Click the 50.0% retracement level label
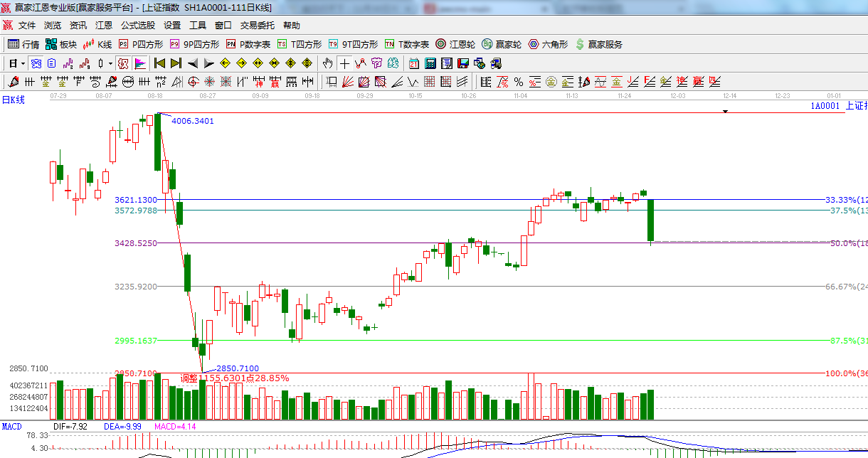This screenshot has width=868, height=458. pos(845,243)
